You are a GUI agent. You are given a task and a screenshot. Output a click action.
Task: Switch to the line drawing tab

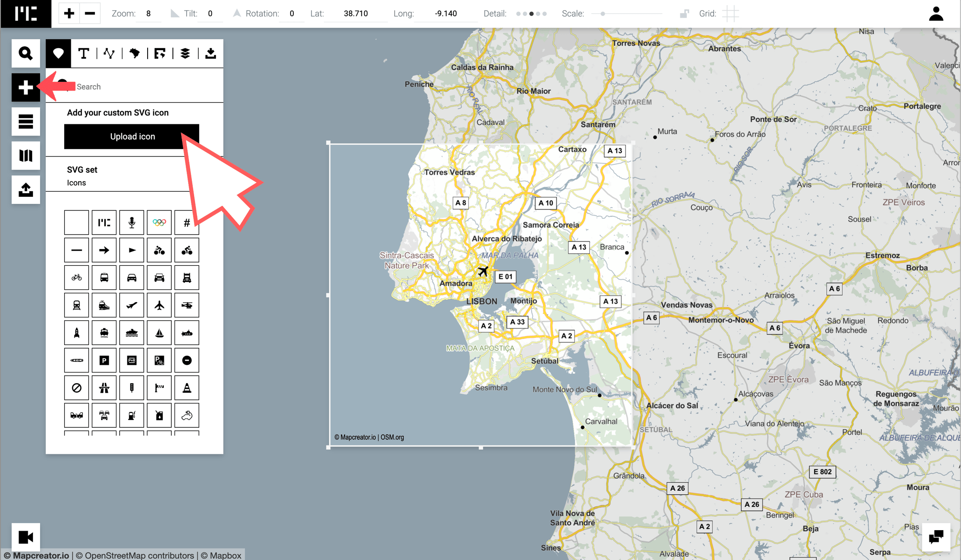(109, 54)
